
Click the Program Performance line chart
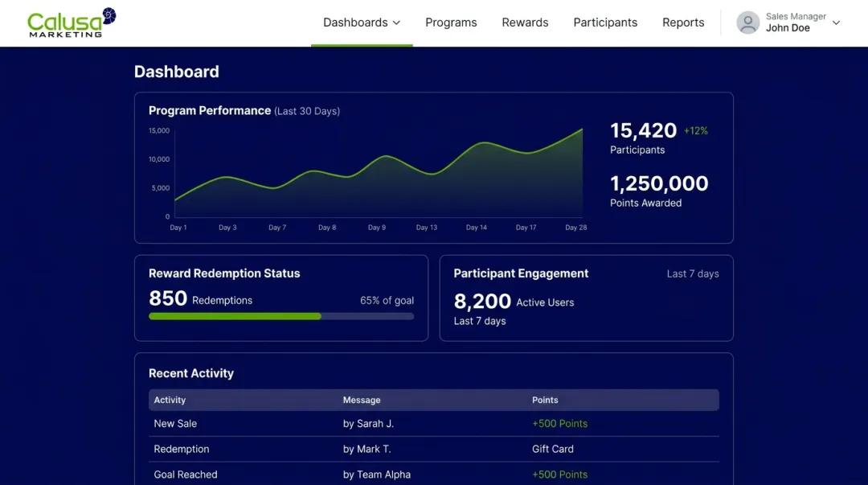[x=379, y=173]
